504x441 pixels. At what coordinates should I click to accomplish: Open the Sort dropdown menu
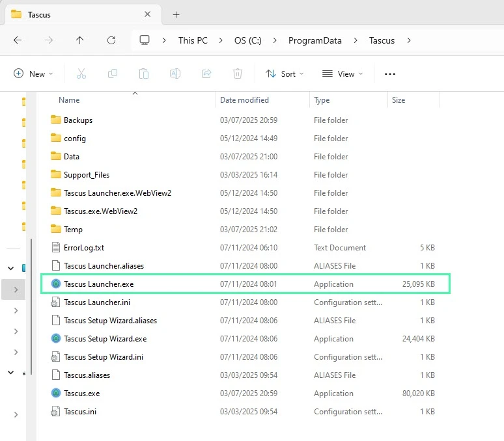(x=285, y=73)
